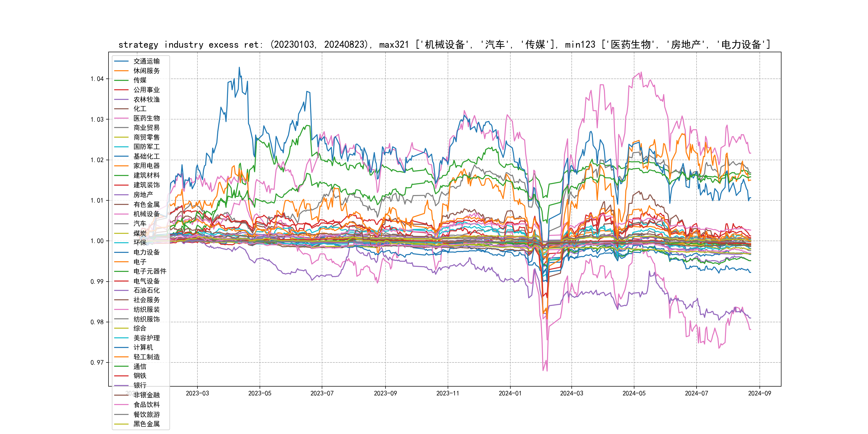Click the 房地产 legend line swatch
868x434 pixels.
point(121,195)
